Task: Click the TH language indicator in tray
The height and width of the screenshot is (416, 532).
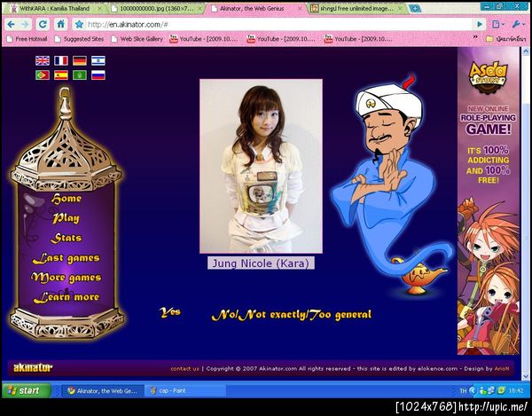Action: pos(463,391)
